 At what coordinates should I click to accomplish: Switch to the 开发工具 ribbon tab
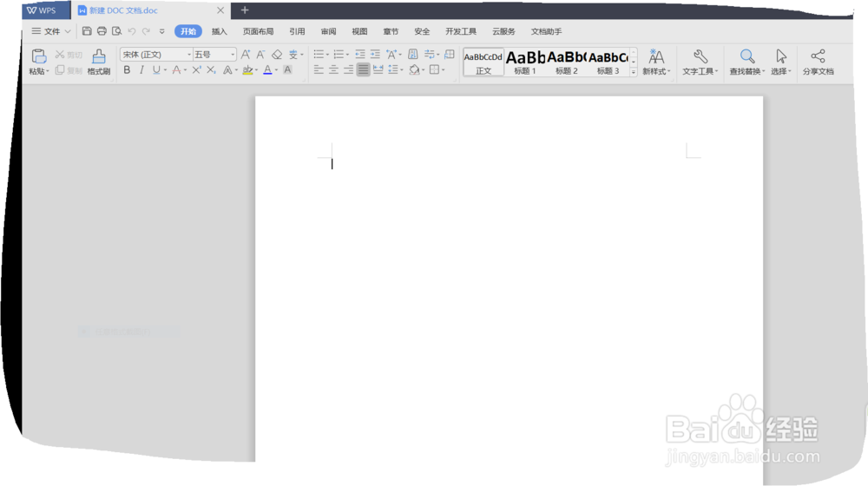(461, 31)
